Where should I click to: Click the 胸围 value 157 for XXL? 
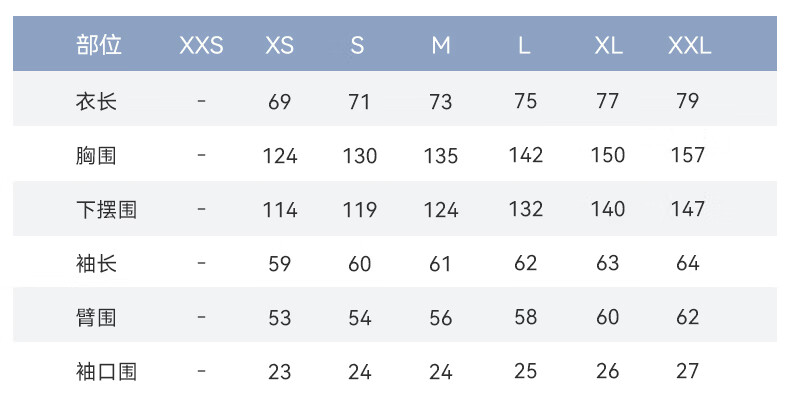[688, 155]
